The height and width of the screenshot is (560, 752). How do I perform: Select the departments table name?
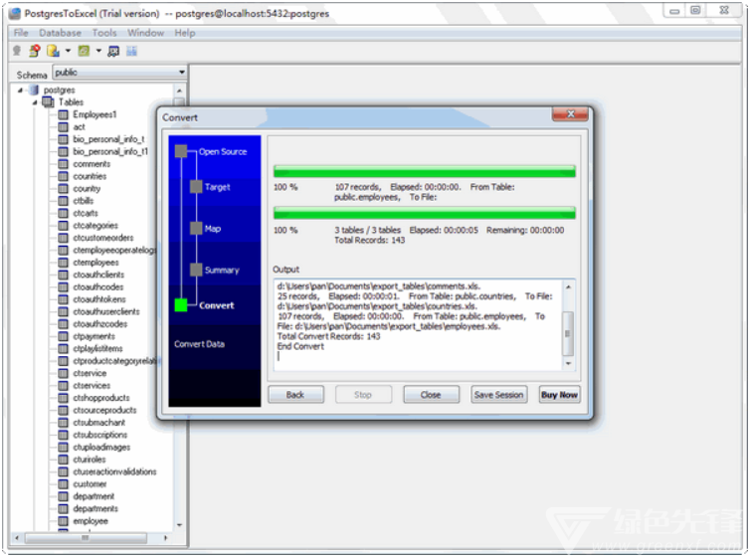coord(95,508)
